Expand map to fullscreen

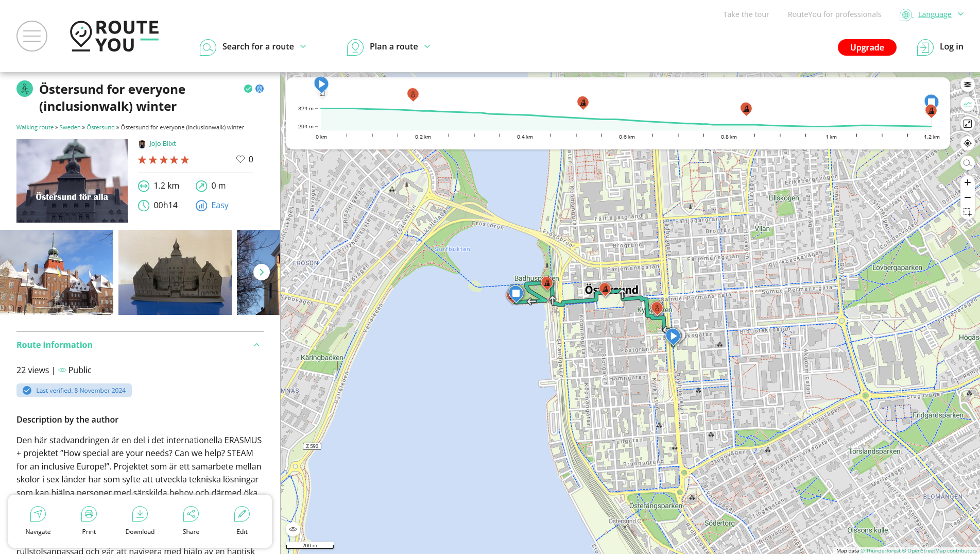(968, 124)
